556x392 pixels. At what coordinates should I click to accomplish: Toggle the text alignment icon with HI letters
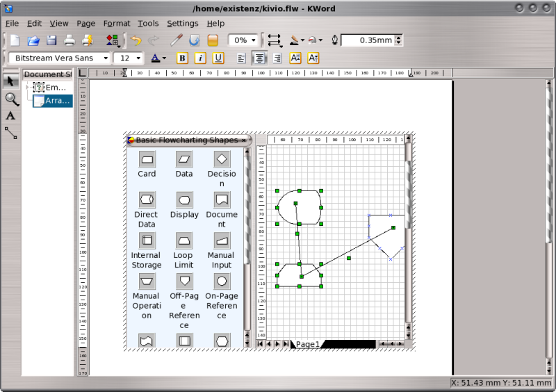click(295, 58)
